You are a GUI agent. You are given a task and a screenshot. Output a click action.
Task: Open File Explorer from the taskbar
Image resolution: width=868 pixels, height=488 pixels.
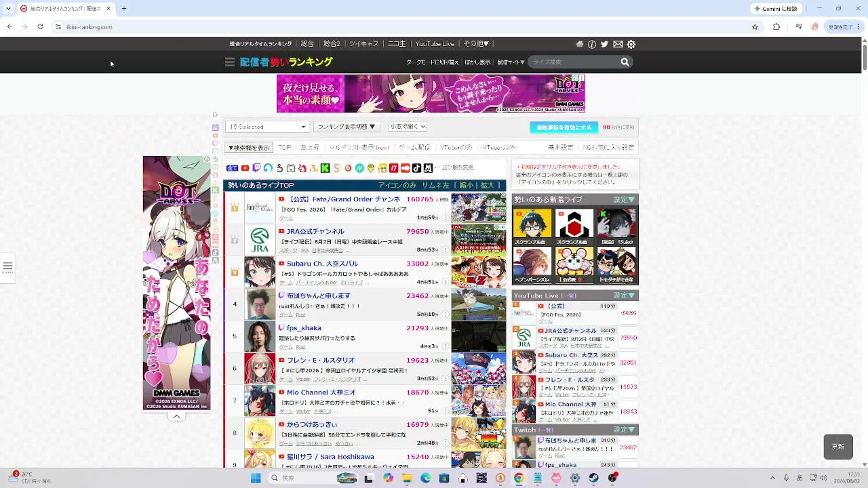pyautogui.click(x=407, y=478)
